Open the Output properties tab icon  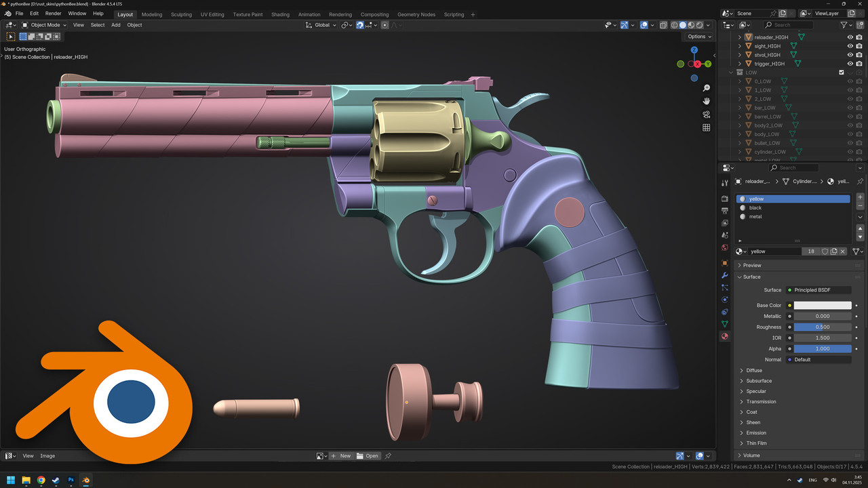pos(725,211)
